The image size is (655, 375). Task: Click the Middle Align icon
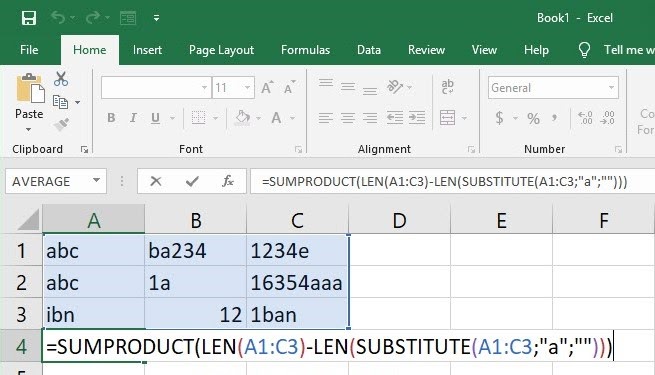tap(348, 87)
